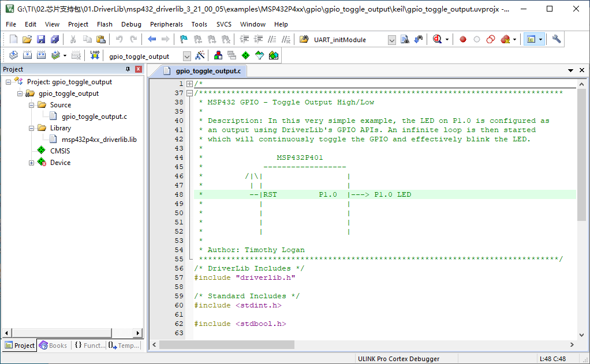590x364 pixels.
Task: Click the Download to flash (LOAD) icon
Action: tap(95, 55)
